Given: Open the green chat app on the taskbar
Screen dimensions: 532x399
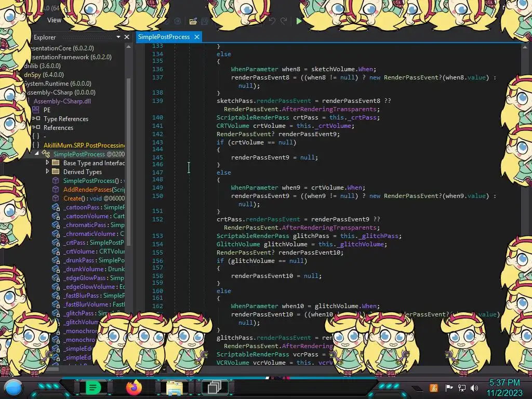Looking at the screenshot, I should 93,387.
